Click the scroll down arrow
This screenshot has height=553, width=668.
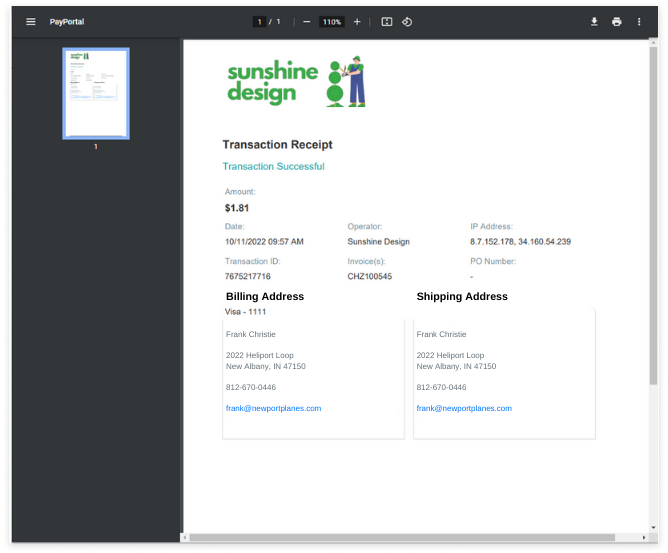[x=653, y=527]
